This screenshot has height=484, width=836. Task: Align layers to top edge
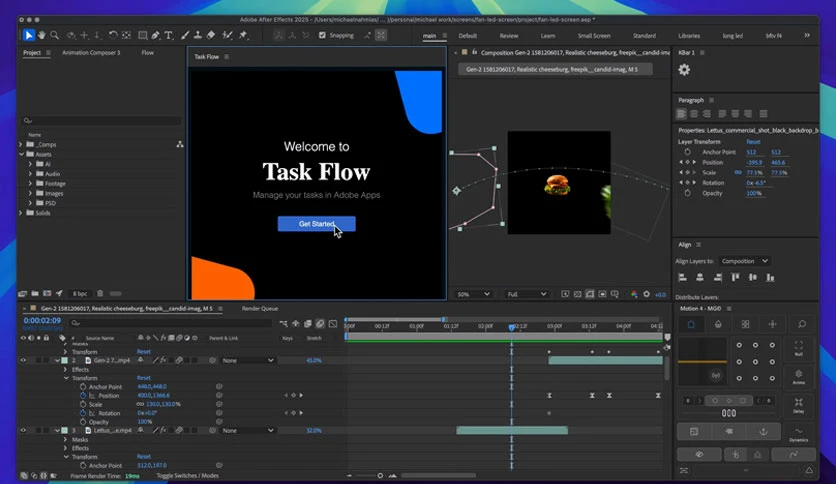pyautogui.click(x=735, y=278)
